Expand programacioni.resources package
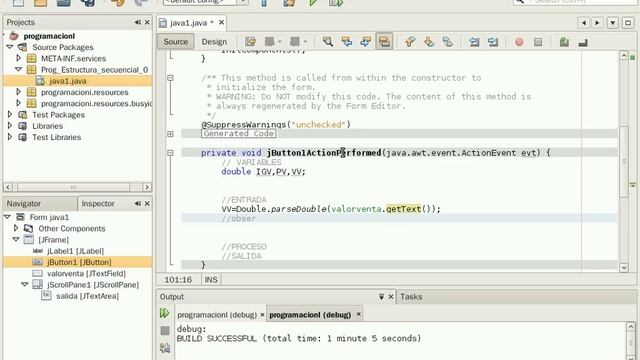The width and height of the screenshot is (640, 360). [x=18, y=92]
